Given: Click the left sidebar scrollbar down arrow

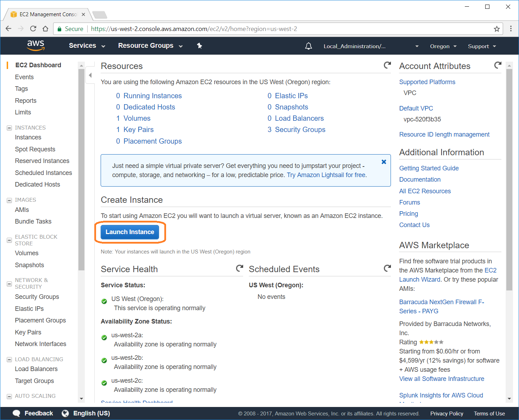Looking at the screenshot, I should pos(82,399).
